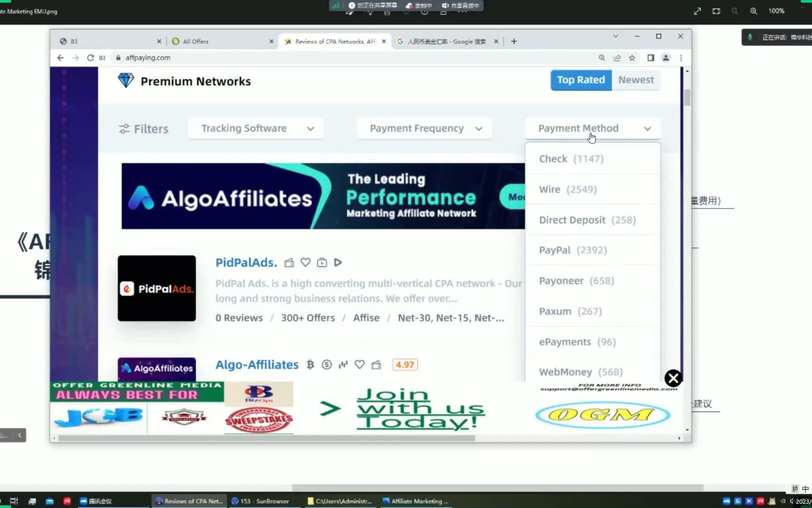Click the Premium Networks diamond icon
This screenshot has height=508, width=812.
(x=125, y=80)
